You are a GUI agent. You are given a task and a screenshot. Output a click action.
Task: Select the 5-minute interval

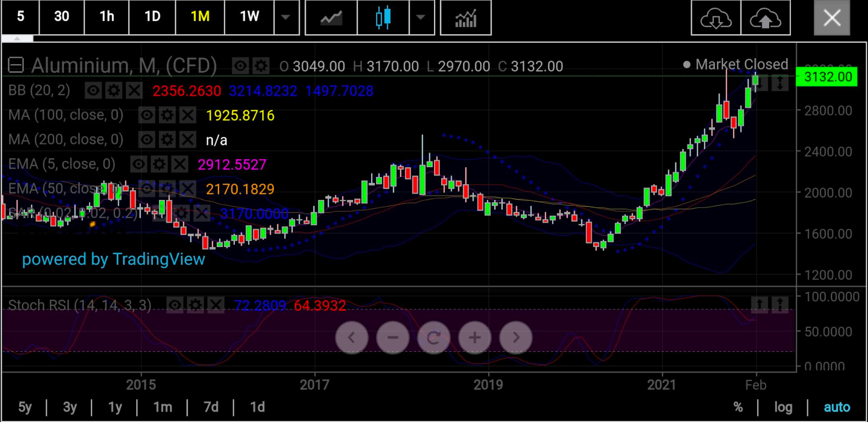click(x=21, y=17)
